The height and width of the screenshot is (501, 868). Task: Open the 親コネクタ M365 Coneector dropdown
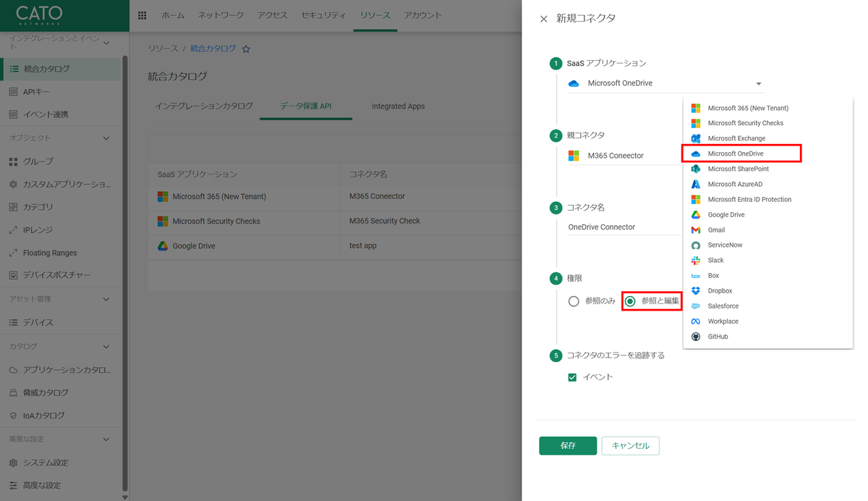[626, 156]
